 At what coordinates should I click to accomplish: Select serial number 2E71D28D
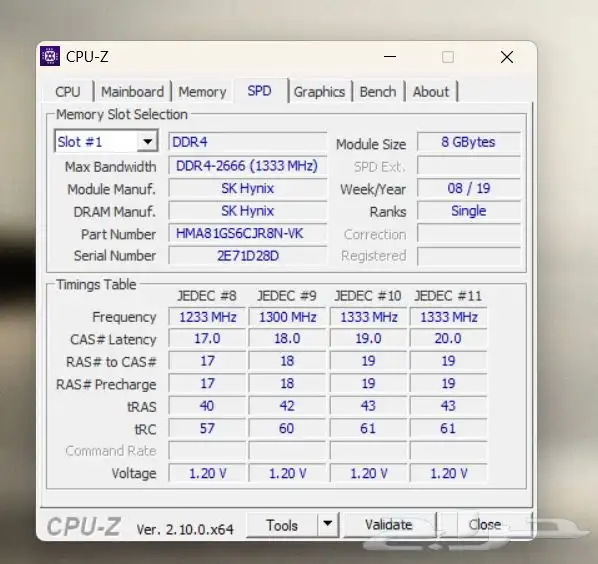coord(248,255)
